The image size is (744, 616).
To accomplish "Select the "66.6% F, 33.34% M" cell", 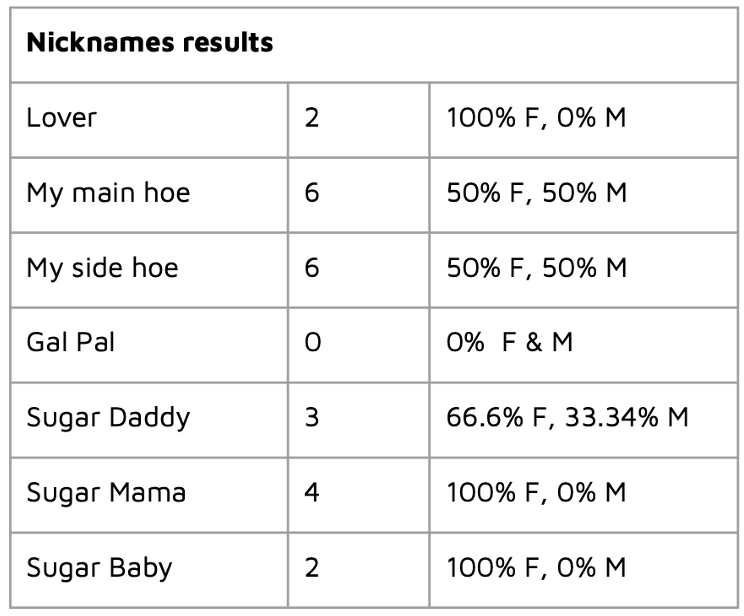I will [567, 417].
